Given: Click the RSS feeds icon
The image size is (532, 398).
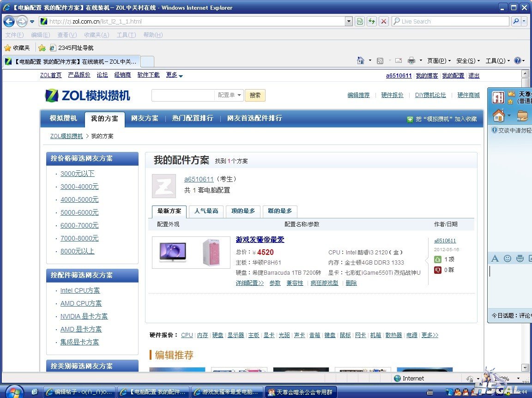Looking at the screenshot, I should click(x=380, y=61).
